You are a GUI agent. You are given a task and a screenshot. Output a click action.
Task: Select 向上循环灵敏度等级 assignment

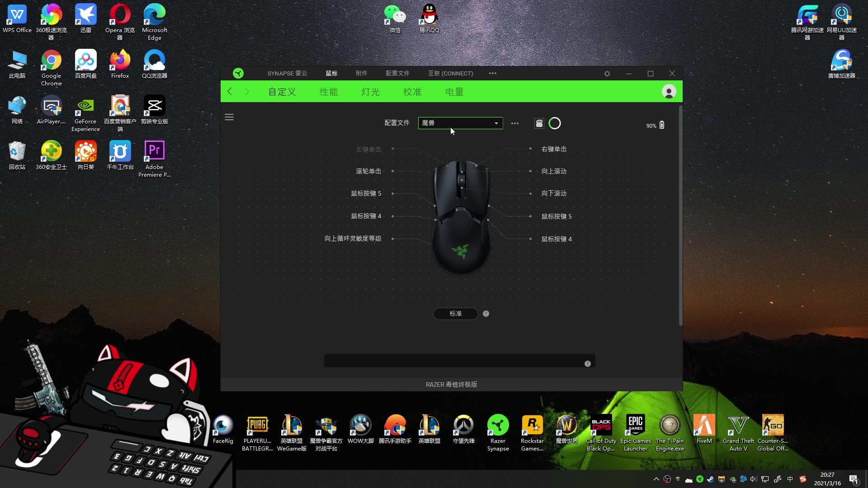[353, 239]
